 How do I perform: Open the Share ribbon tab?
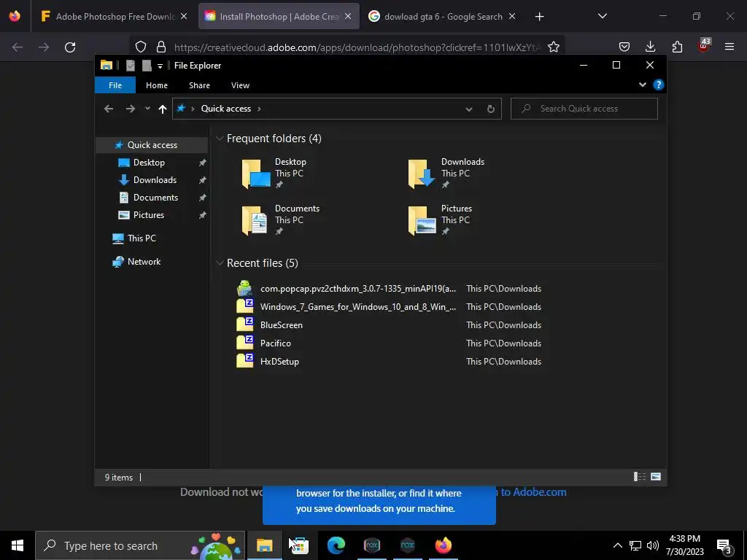click(199, 85)
